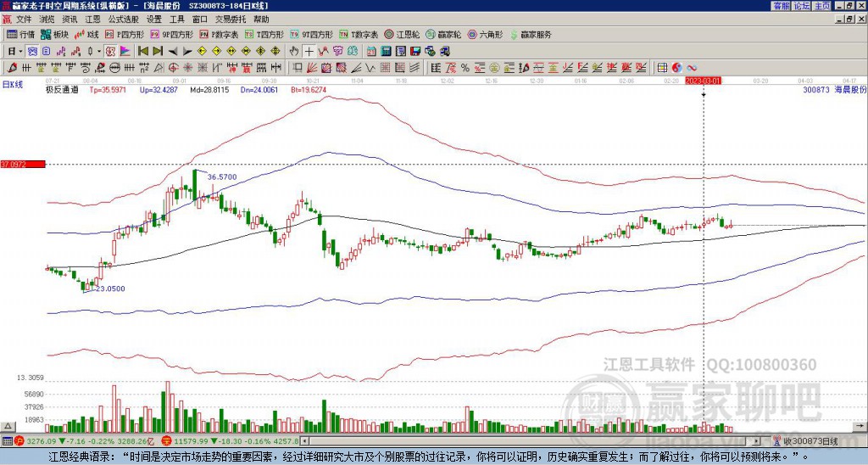Viewport: 868px width, 465px height.
Task: Open the 交易委托 menu
Action: (231, 20)
